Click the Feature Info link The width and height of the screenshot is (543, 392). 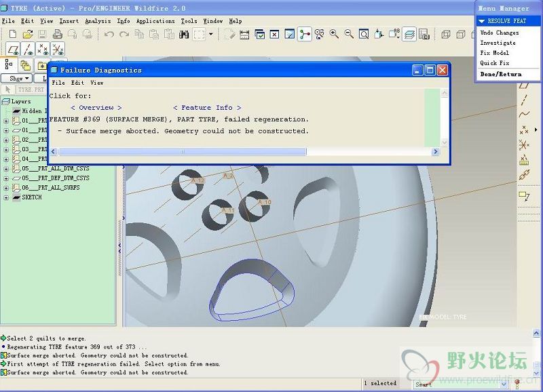(x=207, y=108)
